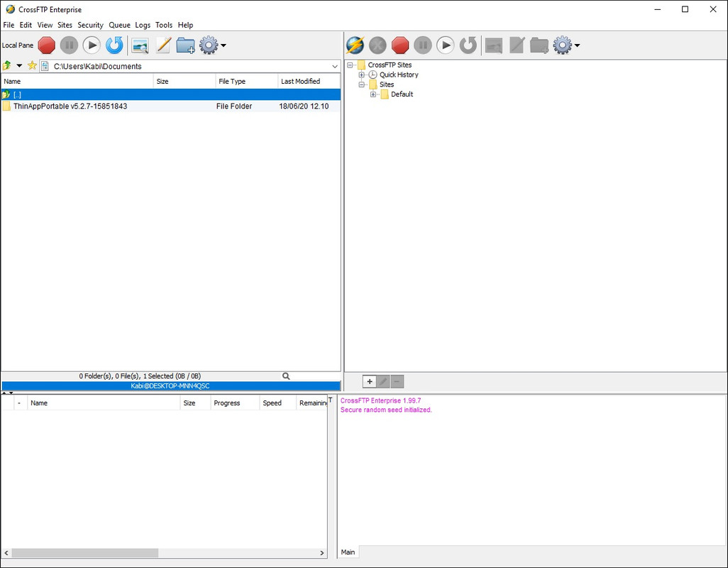
Task: Click the favorites star icon
Action: click(x=31, y=65)
